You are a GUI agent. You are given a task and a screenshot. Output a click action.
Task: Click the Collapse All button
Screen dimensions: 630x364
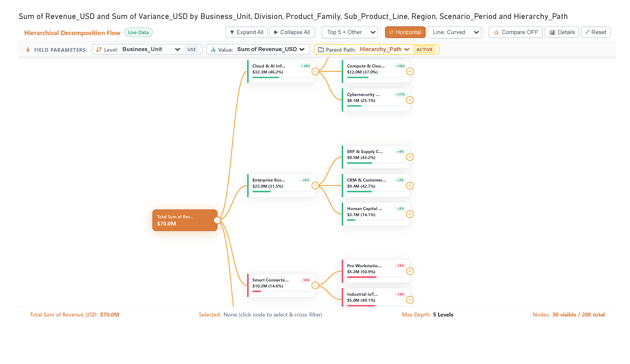292,32
